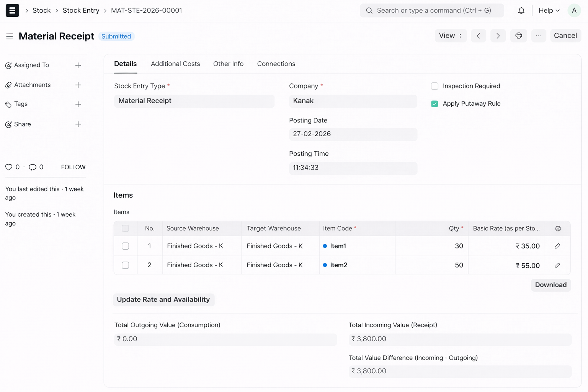Open the ERPNext home logo icon
This screenshot has height=392, width=588.
pos(12,10)
